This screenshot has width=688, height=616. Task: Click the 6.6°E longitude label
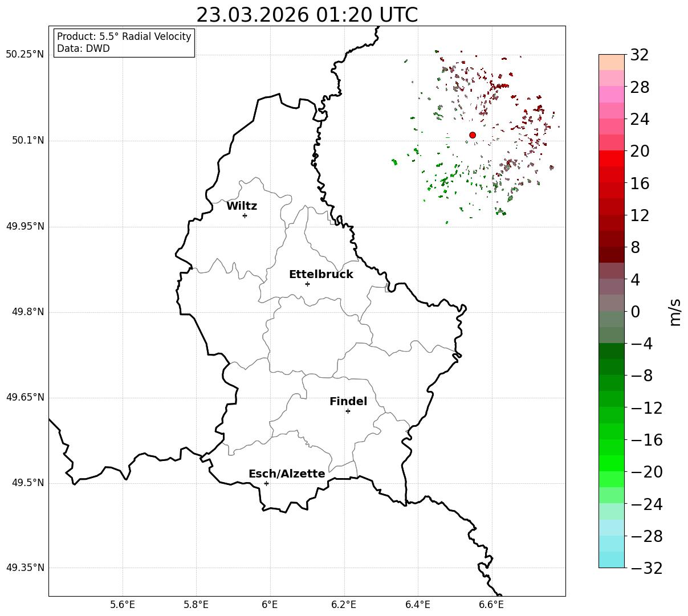click(x=491, y=604)
